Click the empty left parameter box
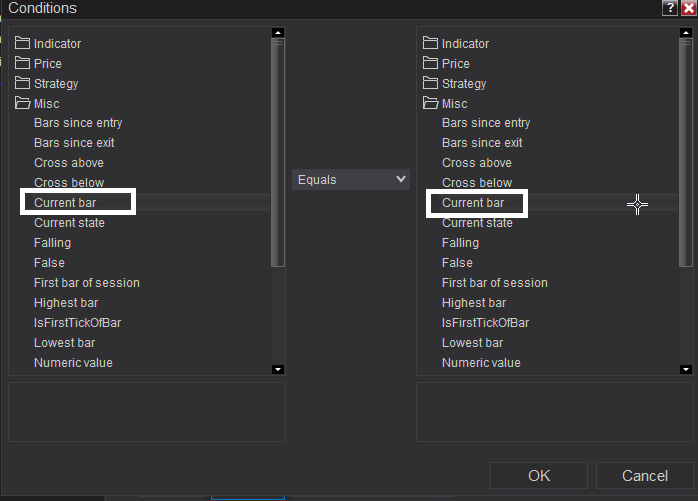Viewport: 698px width, 501px height. pos(147,412)
